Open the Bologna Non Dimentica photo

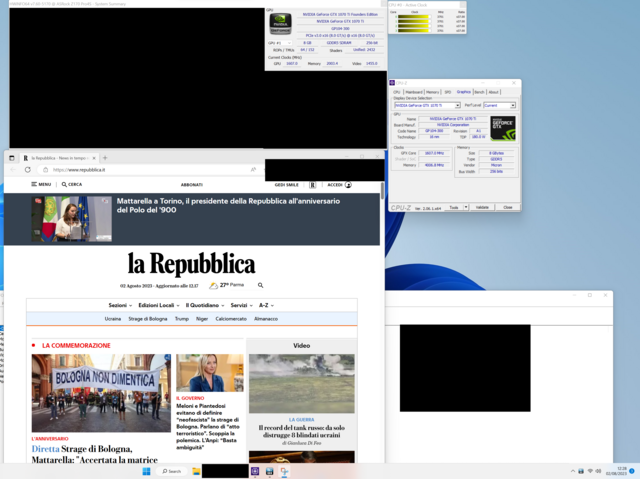click(x=101, y=393)
